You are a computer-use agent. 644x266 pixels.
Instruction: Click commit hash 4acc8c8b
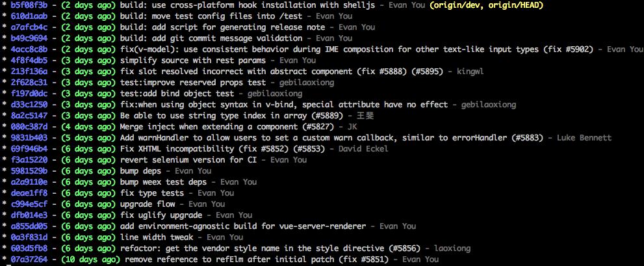[29, 49]
